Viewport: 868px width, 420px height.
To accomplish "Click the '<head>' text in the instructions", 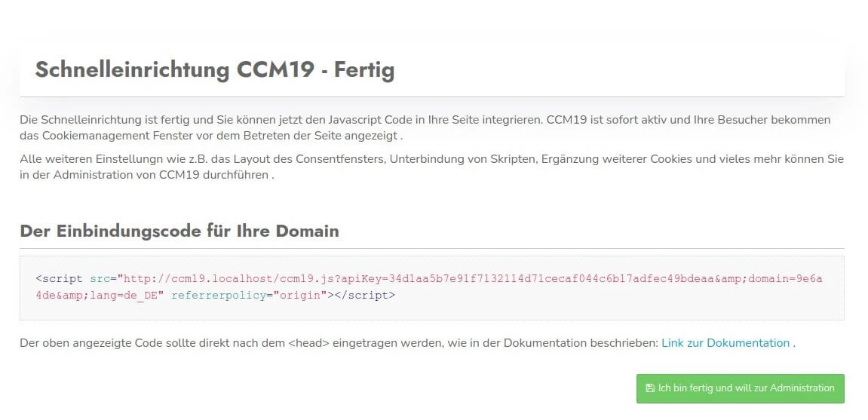I will point(309,343).
